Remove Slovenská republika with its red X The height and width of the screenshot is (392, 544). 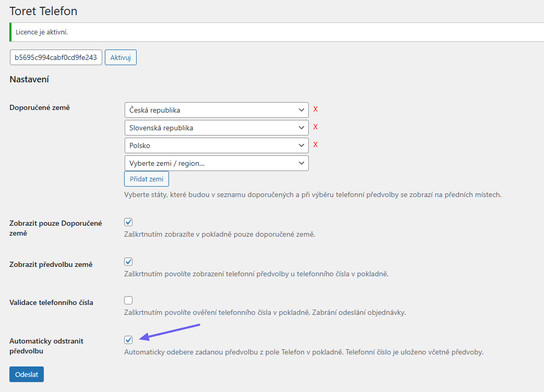[x=316, y=127]
